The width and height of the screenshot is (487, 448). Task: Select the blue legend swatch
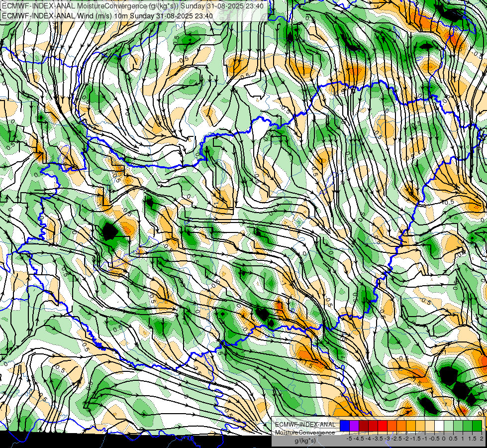coord(345,426)
